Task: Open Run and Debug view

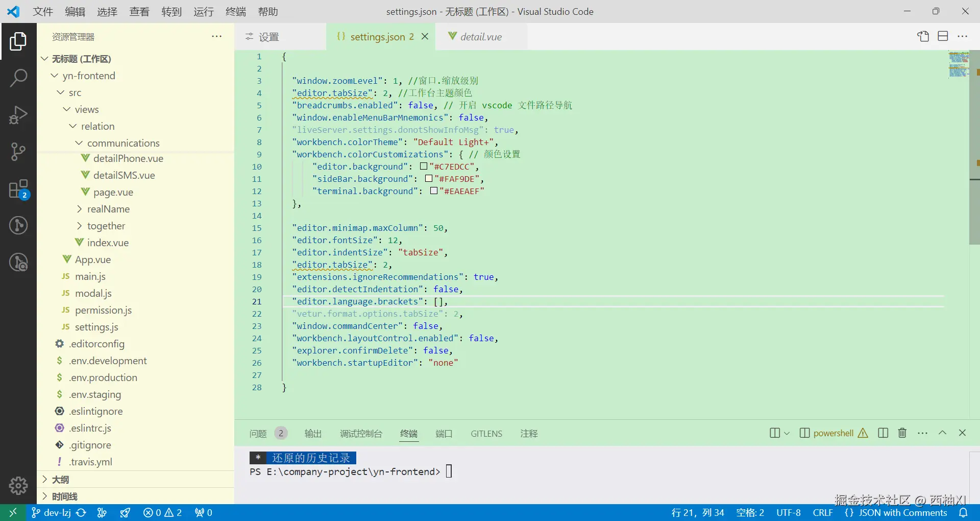Action: [x=18, y=115]
